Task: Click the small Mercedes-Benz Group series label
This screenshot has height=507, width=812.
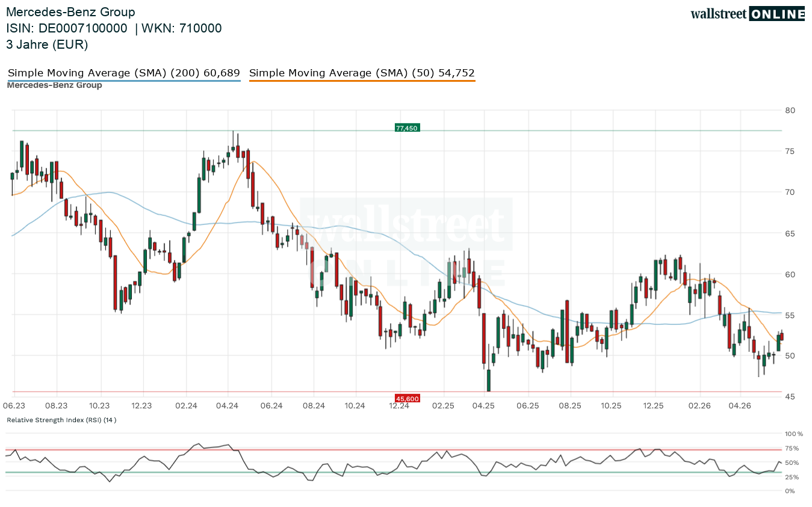Action: click(x=54, y=85)
